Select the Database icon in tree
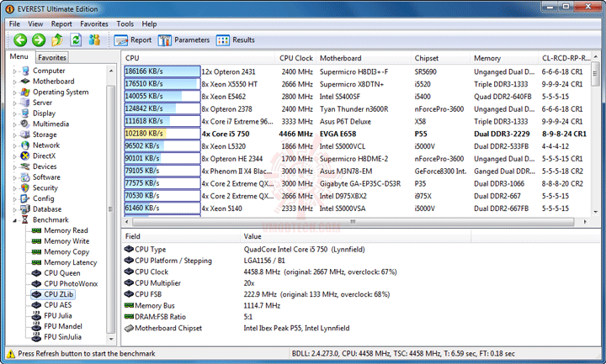The image size is (606, 364). pyautogui.click(x=25, y=209)
